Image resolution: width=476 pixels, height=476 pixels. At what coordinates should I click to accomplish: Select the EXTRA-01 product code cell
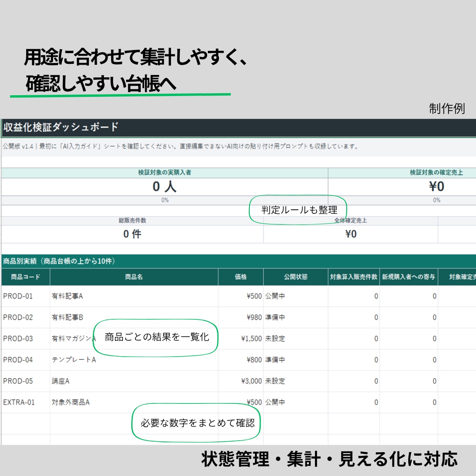click(26, 402)
